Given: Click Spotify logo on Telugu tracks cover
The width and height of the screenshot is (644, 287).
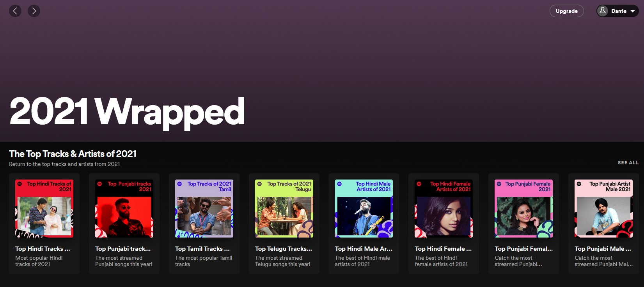Looking at the screenshot, I should [x=259, y=184].
